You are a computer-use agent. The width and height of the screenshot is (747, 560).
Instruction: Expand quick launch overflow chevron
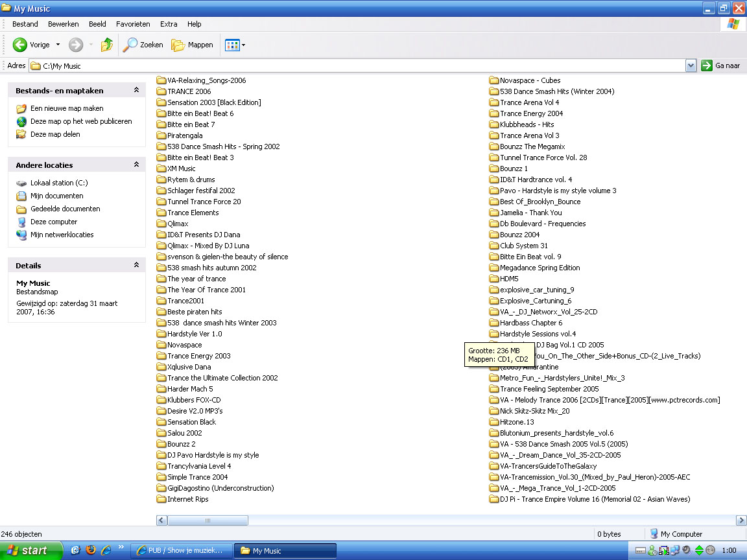[121, 547]
